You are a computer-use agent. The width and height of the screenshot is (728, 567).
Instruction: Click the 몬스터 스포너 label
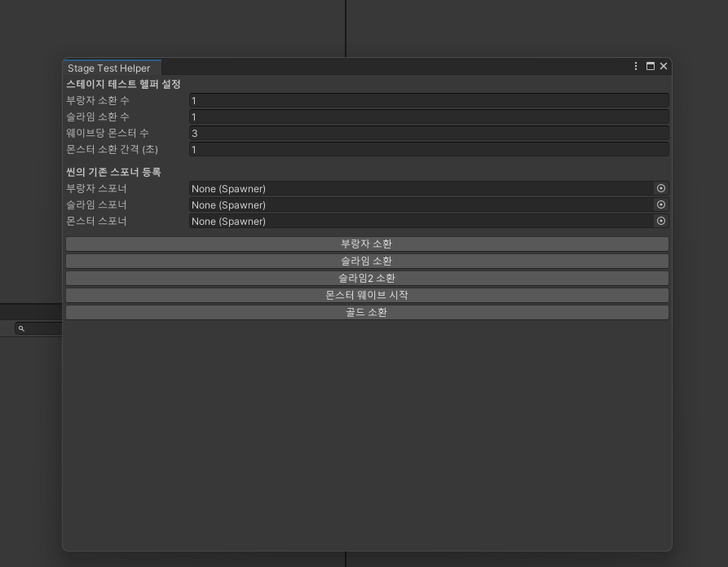pyautogui.click(x=96, y=221)
